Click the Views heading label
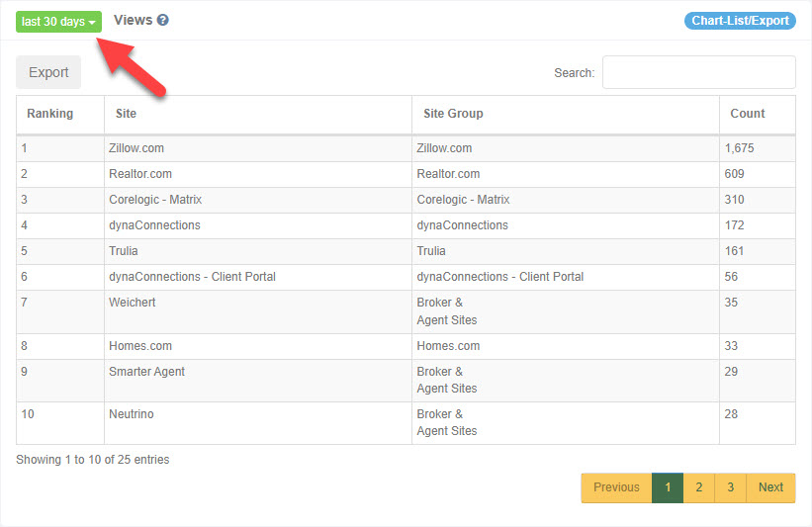 tap(134, 20)
